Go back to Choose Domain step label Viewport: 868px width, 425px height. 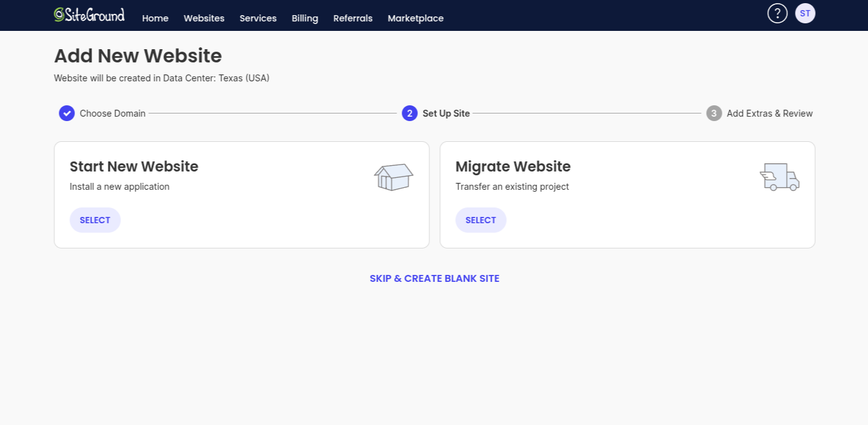112,114
